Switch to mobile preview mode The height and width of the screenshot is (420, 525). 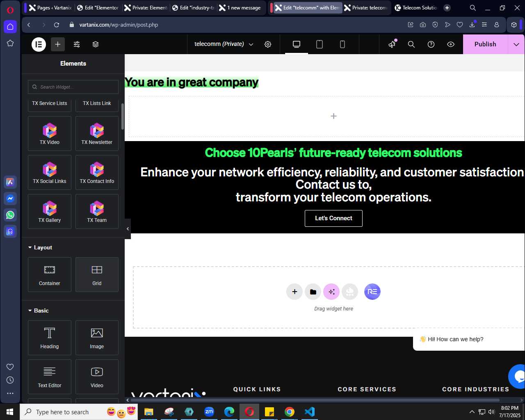(342, 44)
